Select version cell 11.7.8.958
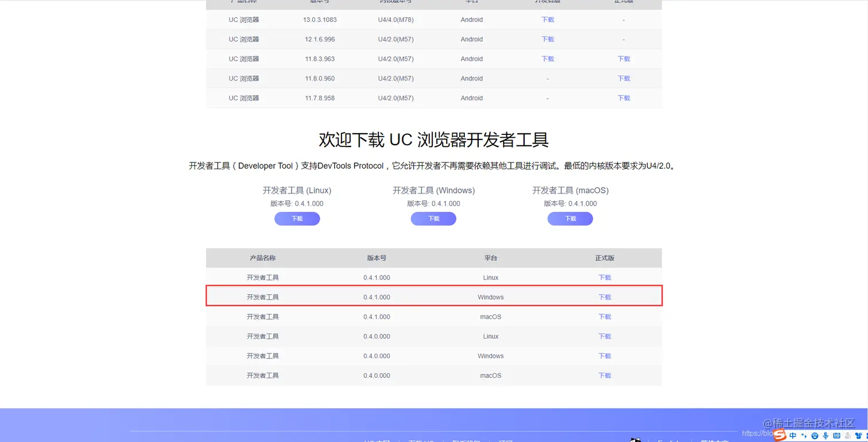 click(320, 98)
